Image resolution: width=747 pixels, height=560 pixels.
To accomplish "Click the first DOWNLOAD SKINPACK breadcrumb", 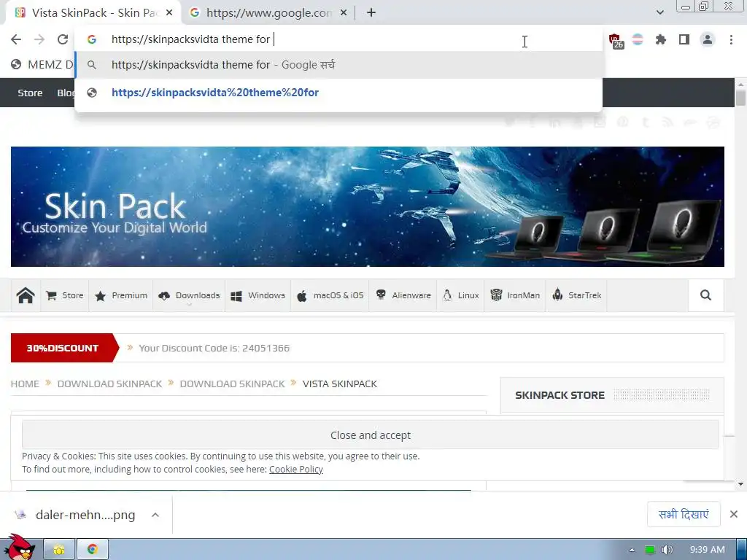I will point(109,384).
